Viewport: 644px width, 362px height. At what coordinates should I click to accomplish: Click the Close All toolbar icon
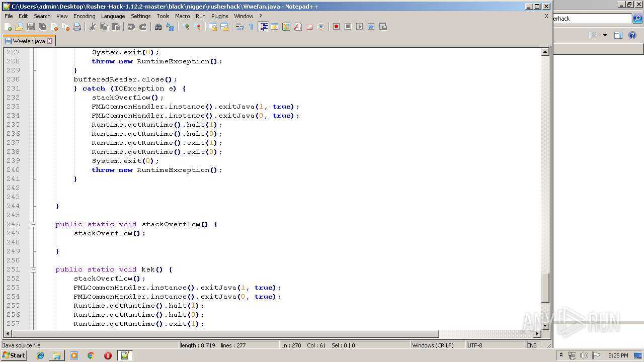[x=65, y=27]
